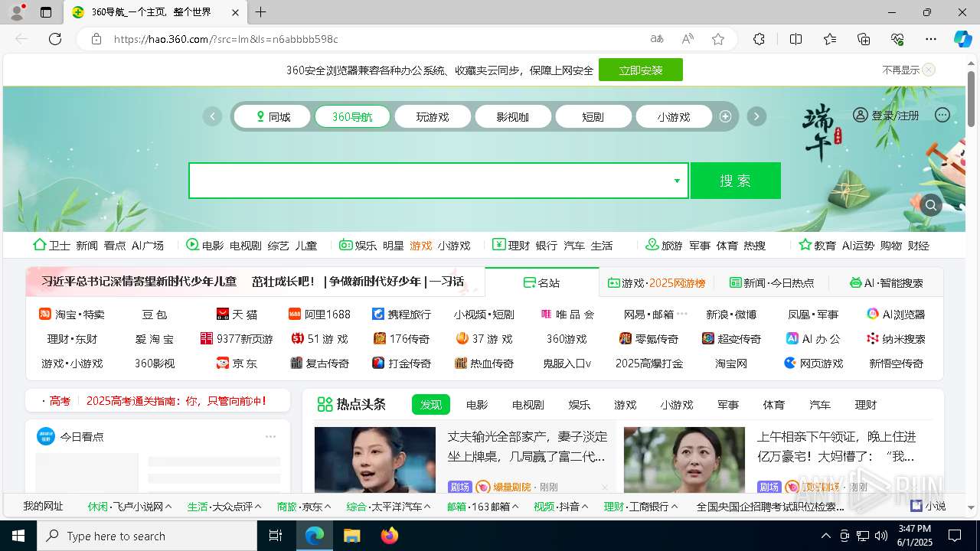Switch to 短剧 category pill
This screenshot has width=980, height=551.
[593, 116]
